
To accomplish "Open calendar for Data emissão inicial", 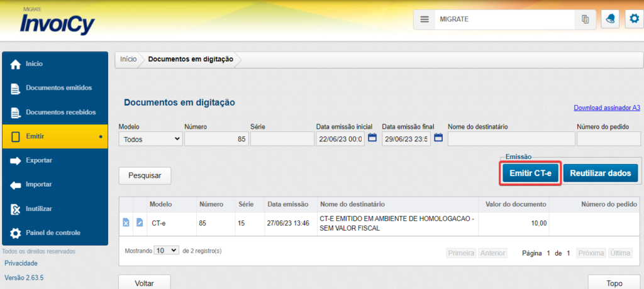I will pos(372,138).
